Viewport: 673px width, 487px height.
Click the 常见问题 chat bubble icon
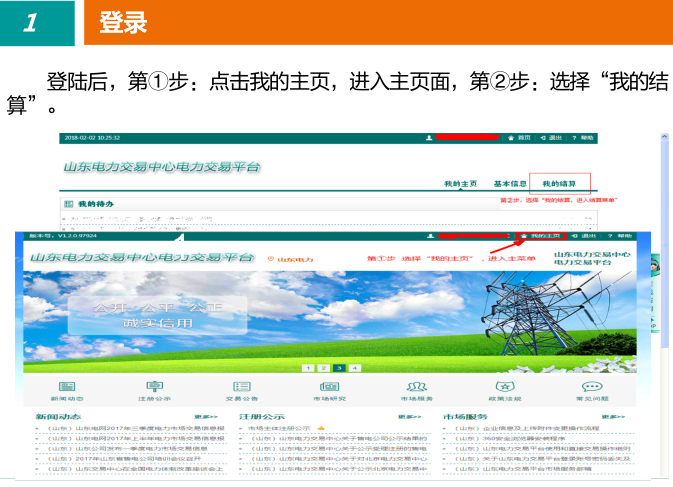[x=592, y=385]
